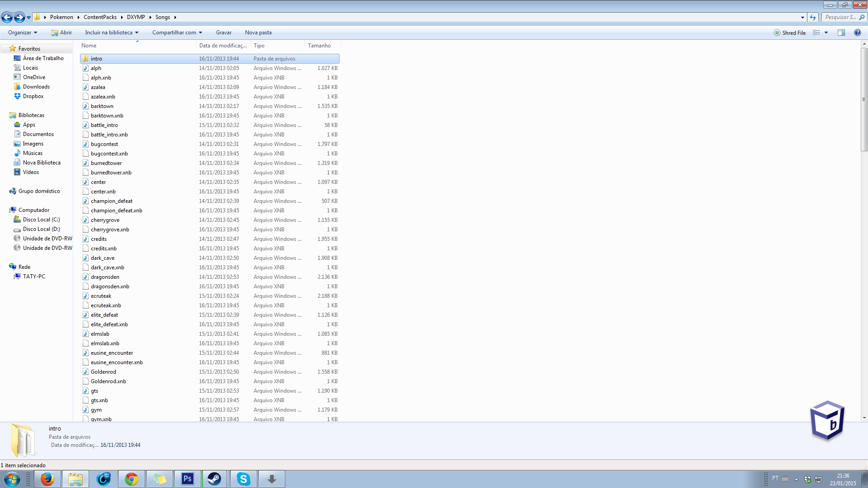Click the refresh icon beside address bar
Screen dimensions: 868x488
click(x=813, y=17)
